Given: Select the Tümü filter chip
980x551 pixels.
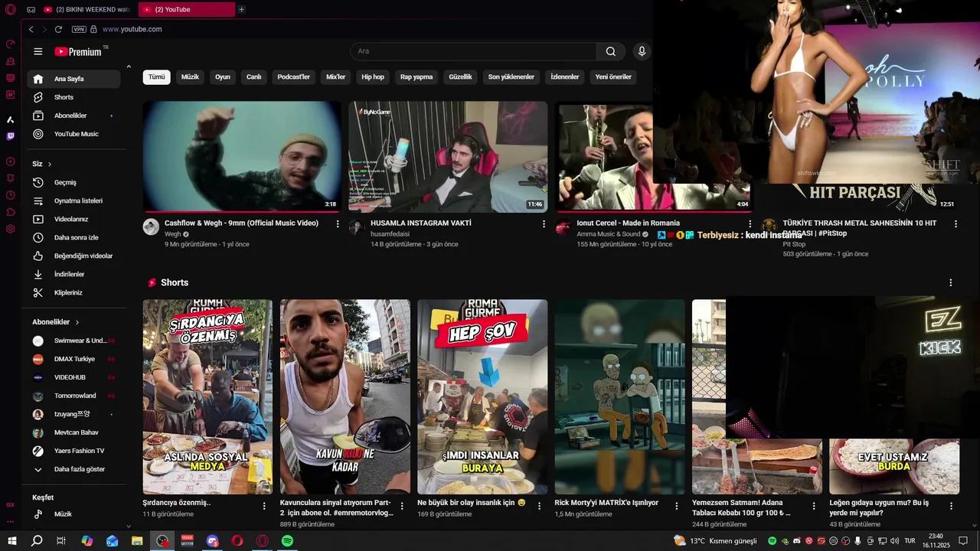Looking at the screenshot, I should click(x=156, y=77).
